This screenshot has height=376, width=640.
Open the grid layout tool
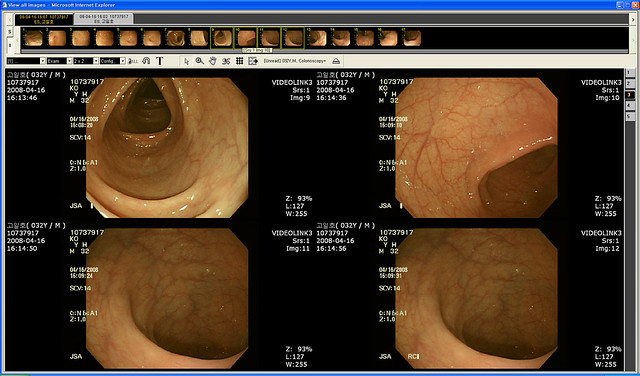(x=240, y=61)
